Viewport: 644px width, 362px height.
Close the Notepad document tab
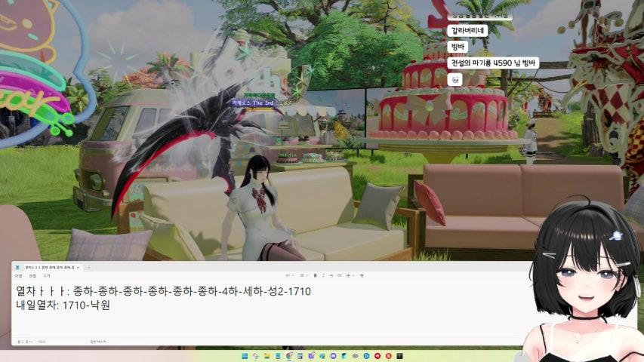tap(78, 267)
